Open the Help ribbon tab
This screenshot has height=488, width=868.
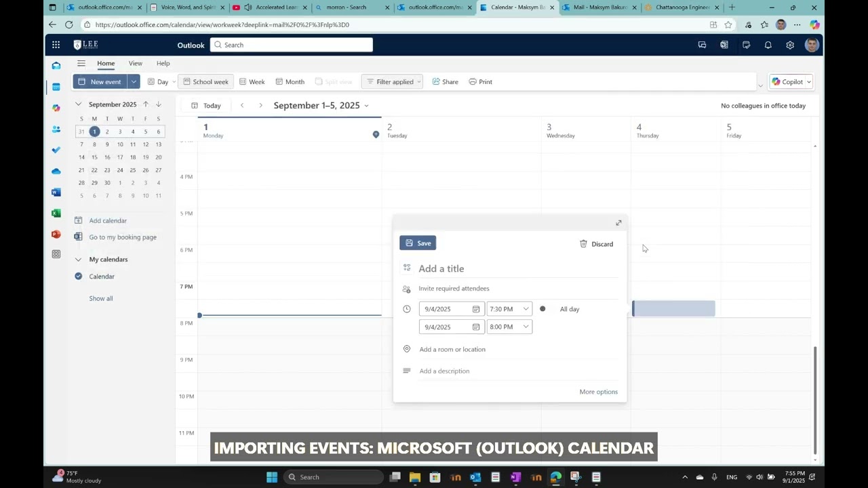[163, 63]
